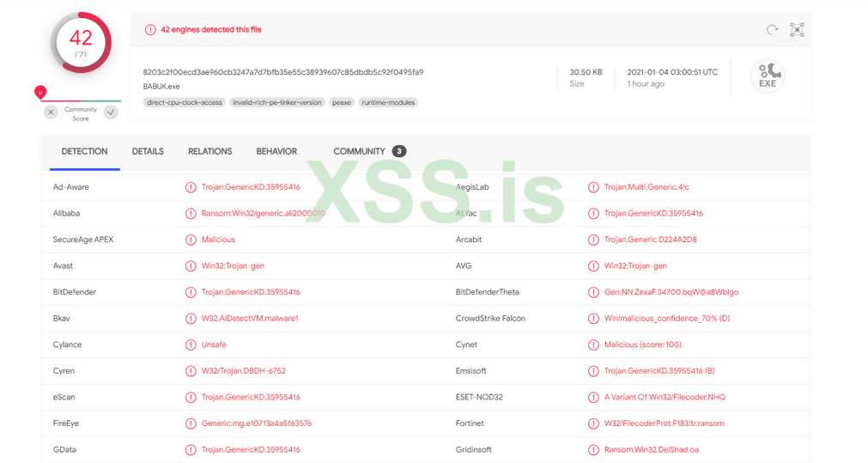This screenshot has height=463, width=868.
Task: Vote harmless with the community checkmark button
Action: [x=111, y=113]
